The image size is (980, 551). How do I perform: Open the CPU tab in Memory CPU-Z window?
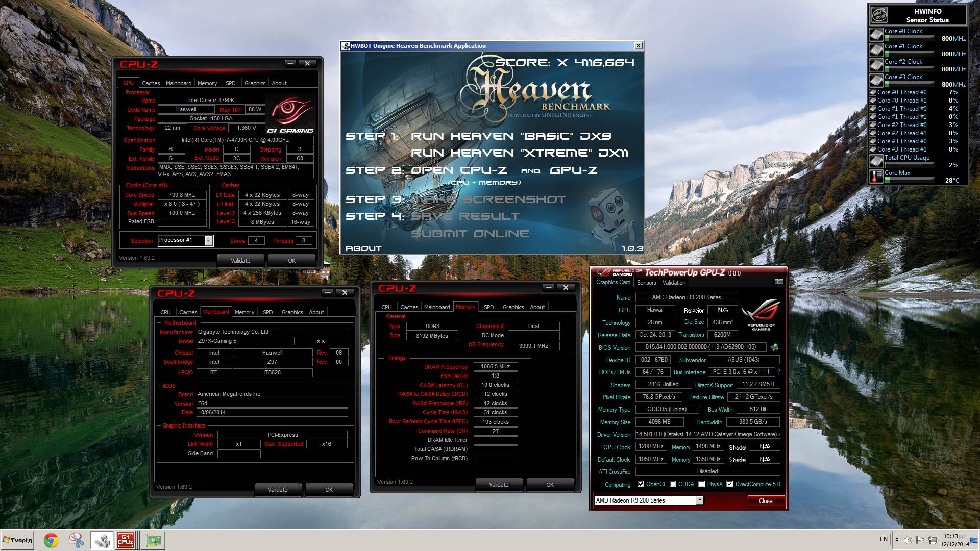pyautogui.click(x=386, y=307)
